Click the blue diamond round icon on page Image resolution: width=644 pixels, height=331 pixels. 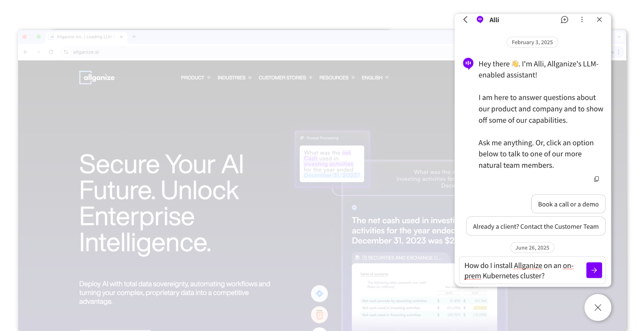(319, 293)
